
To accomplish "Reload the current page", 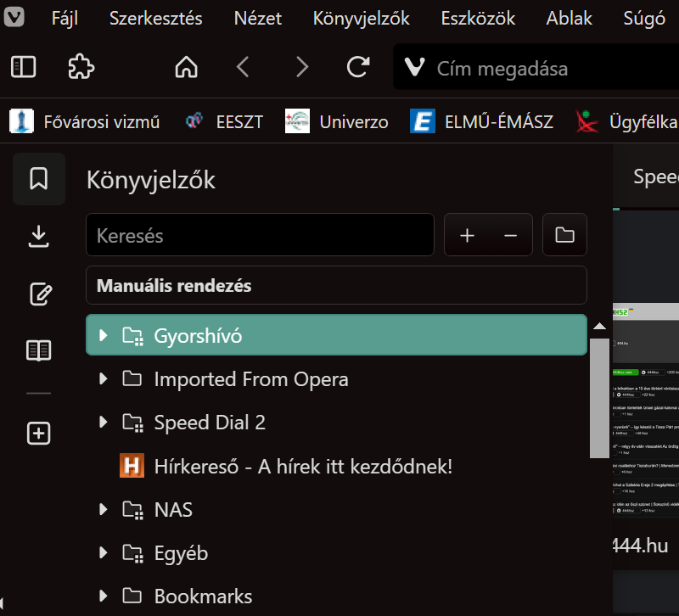I will (358, 67).
